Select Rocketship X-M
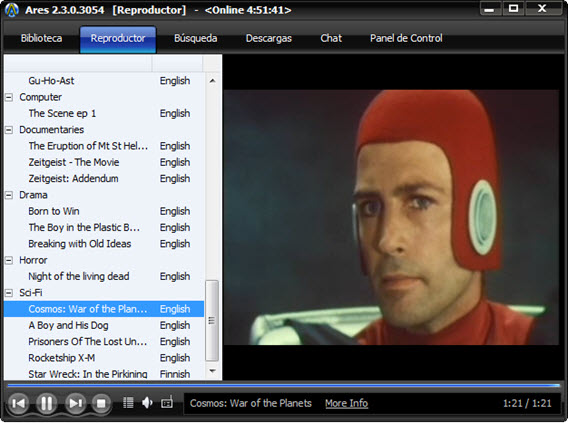 104,358
